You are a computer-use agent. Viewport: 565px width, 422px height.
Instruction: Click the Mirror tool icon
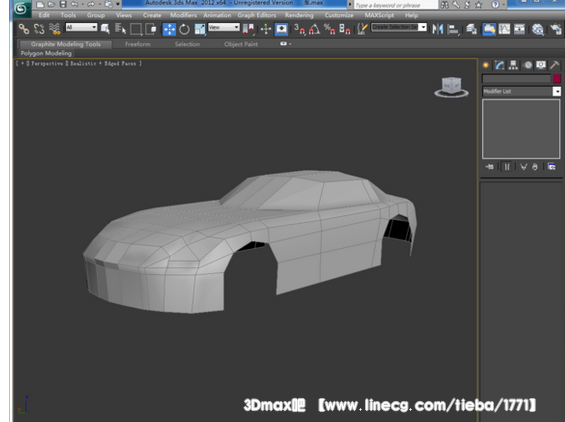437,29
